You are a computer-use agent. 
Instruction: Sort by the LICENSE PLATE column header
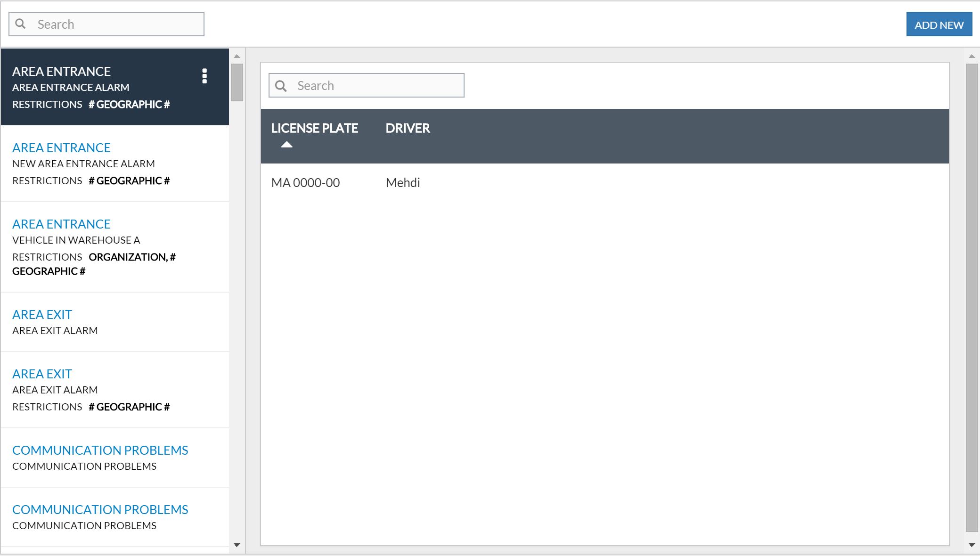click(314, 128)
